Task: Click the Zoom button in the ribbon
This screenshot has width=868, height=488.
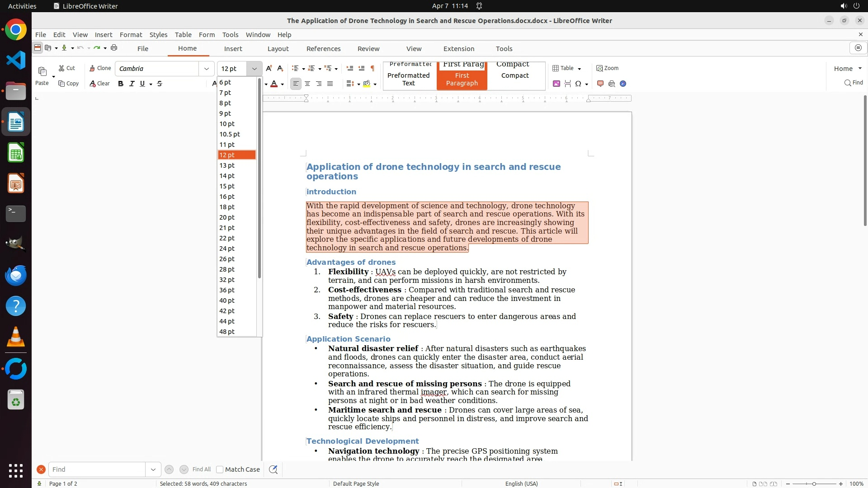Action: 607,68
